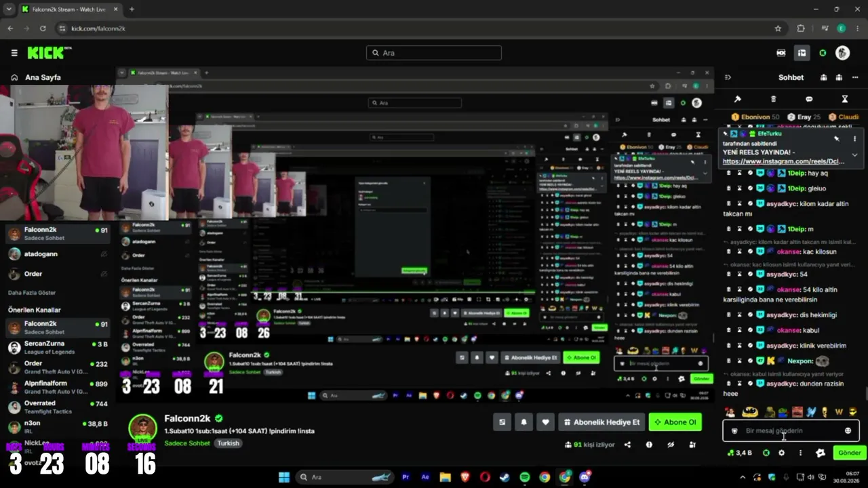
Task: Open the chat bubble icon in toolbar
Action: [809, 99]
